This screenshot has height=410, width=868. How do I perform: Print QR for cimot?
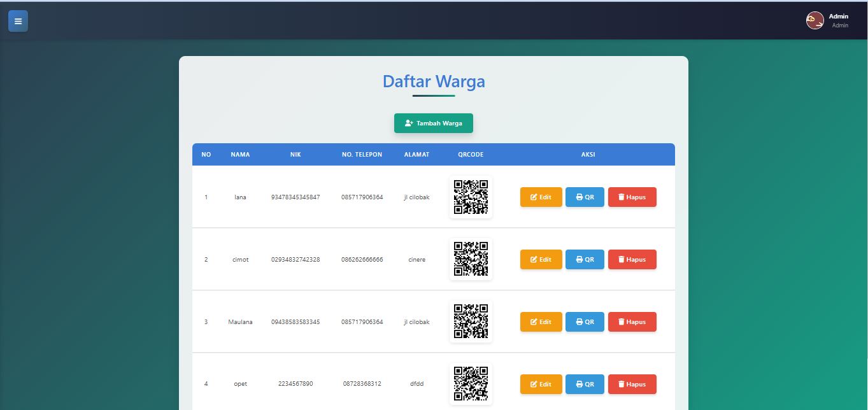click(x=585, y=260)
